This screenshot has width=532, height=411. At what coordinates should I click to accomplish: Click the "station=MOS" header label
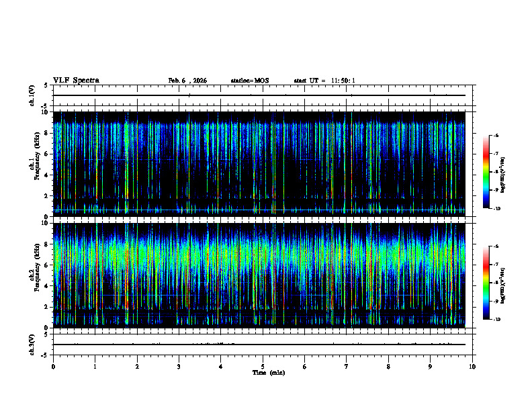pyautogui.click(x=250, y=81)
